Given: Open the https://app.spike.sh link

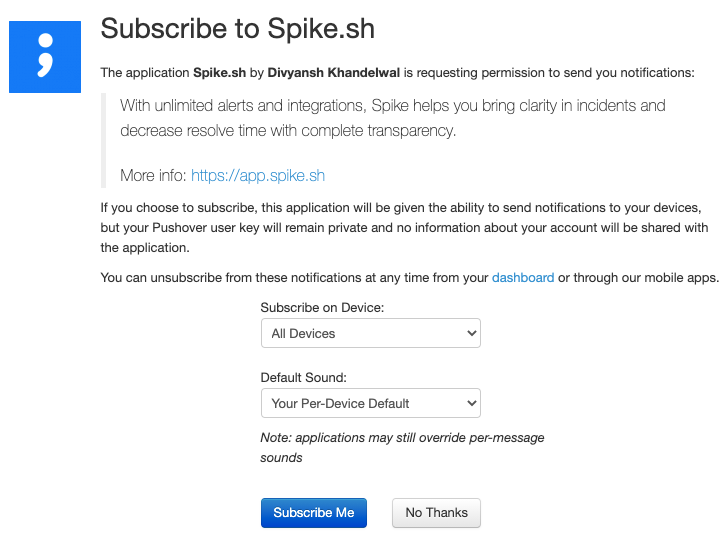Looking at the screenshot, I should click(x=257, y=175).
